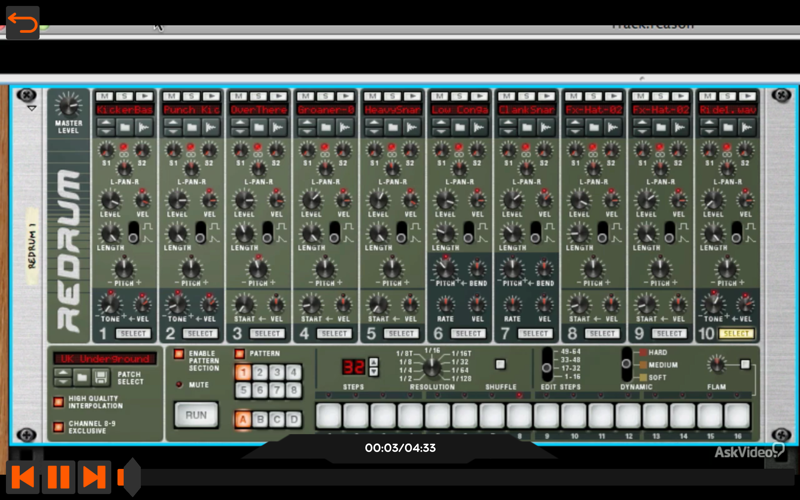Step through samples on channel 7 arrows
Screen dimensions: 800x500
[508, 127]
